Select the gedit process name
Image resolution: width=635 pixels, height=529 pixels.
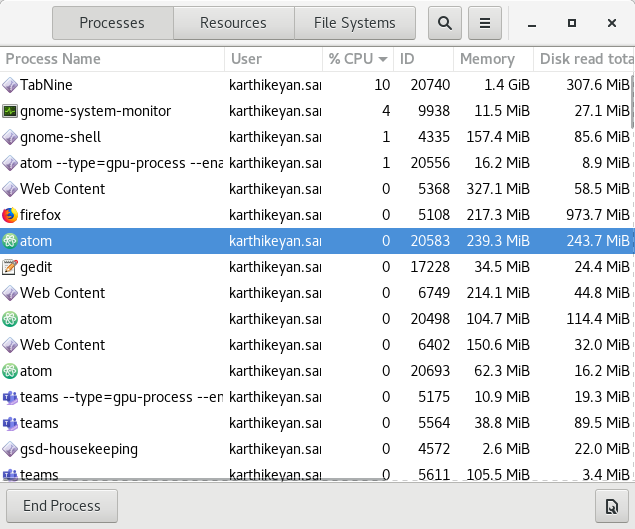[x=36, y=267]
